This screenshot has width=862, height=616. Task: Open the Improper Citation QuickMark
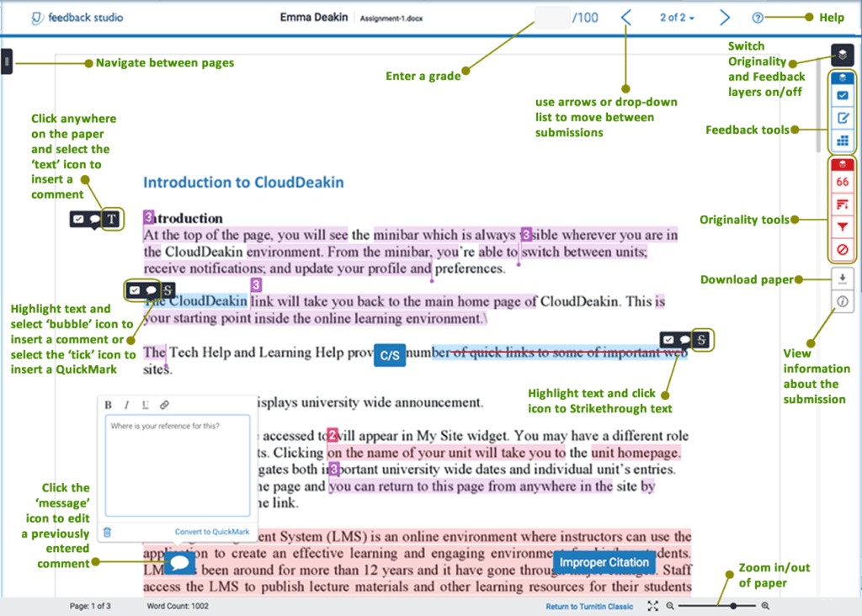point(604,563)
